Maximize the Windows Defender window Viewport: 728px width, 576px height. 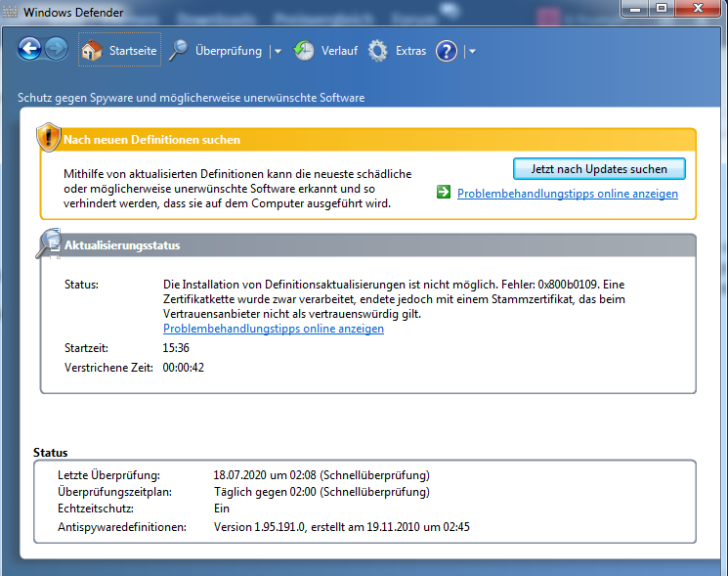662,9
